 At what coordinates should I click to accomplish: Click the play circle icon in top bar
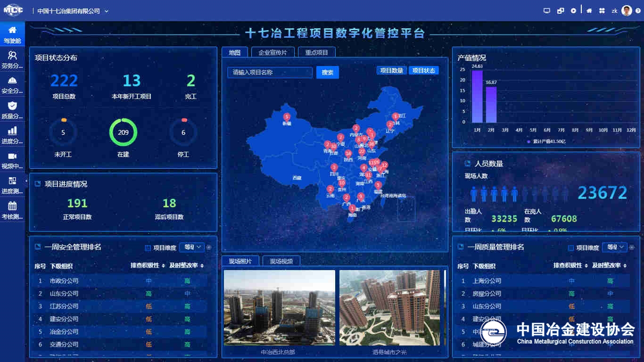(573, 11)
